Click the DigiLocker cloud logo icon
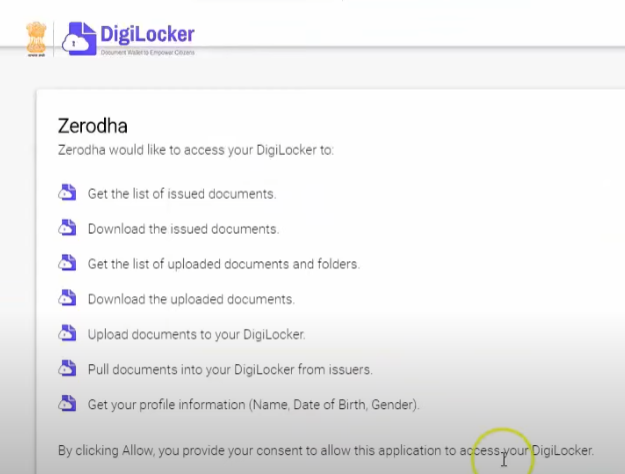625x474 pixels. (x=78, y=39)
